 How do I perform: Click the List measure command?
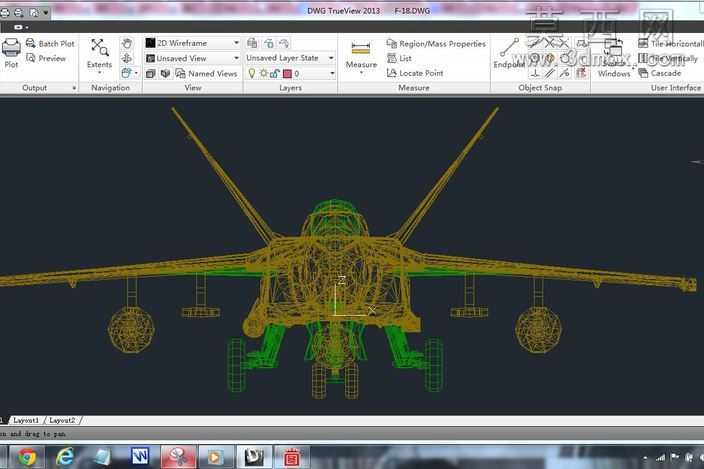click(x=399, y=58)
